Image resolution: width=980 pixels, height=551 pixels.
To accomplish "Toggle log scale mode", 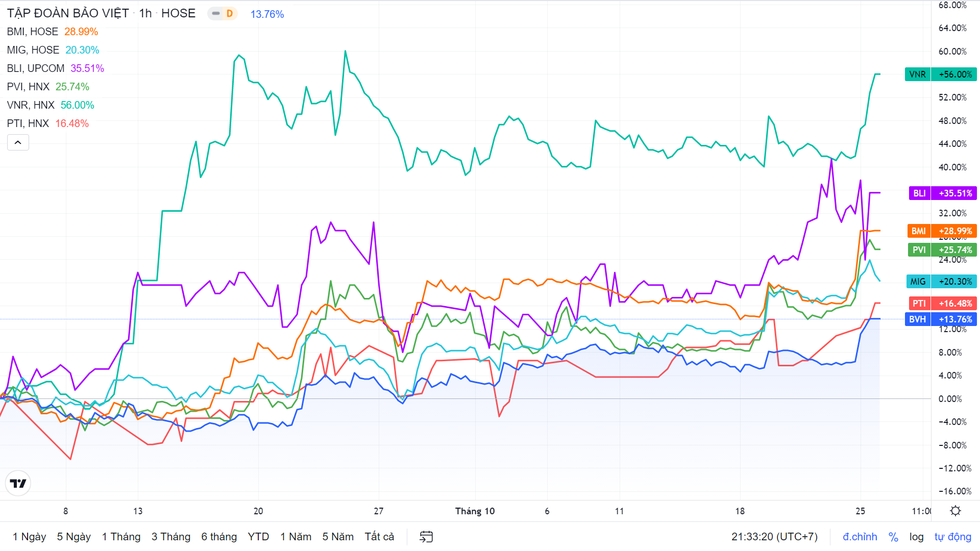I will pos(916,537).
